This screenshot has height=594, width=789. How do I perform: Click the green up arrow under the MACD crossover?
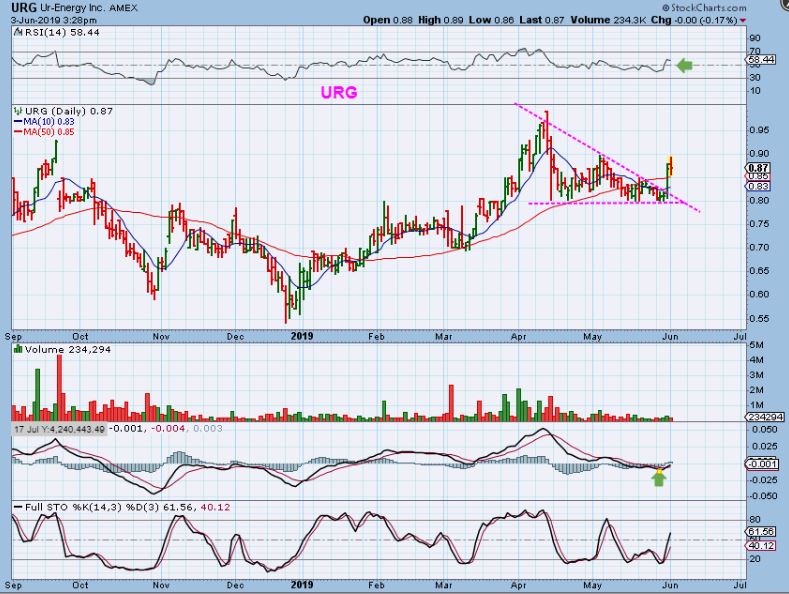(656, 477)
